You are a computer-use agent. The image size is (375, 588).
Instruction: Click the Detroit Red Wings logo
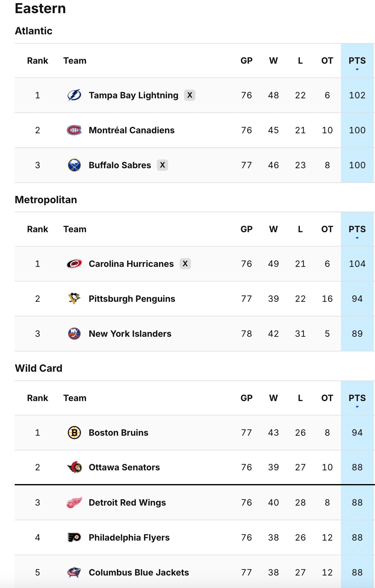coord(74,502)
